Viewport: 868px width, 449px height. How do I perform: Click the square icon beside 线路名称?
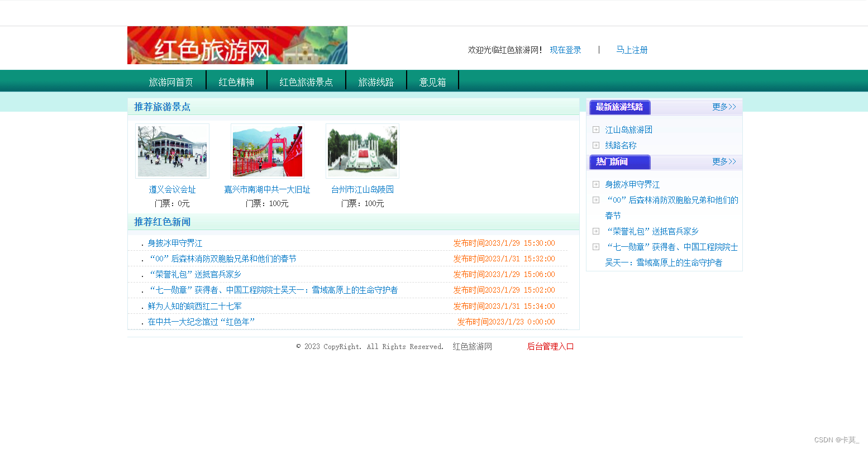click(x=595, y=145)
